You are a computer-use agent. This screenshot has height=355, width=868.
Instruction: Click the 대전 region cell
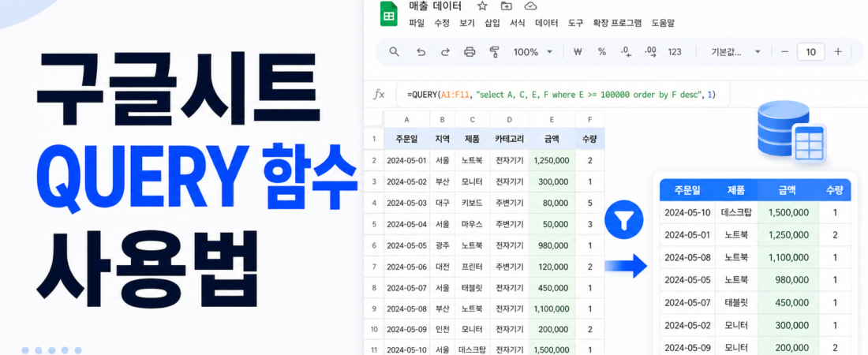(x=443, y=267)
